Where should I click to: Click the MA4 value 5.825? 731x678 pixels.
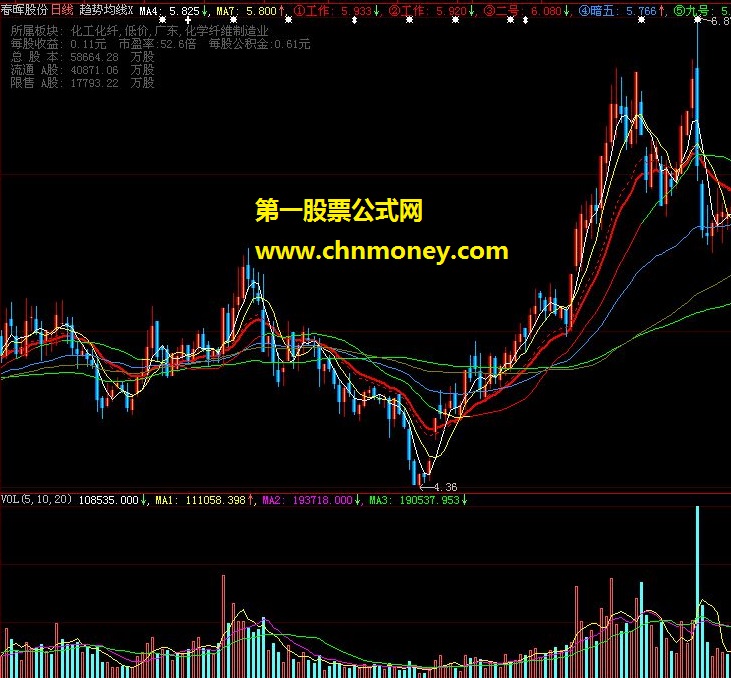[184, 11]
